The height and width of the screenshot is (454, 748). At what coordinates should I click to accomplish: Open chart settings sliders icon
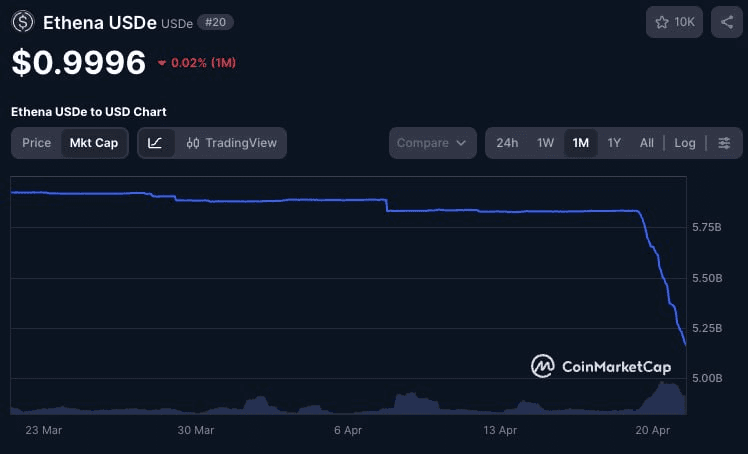click(724, 143)
